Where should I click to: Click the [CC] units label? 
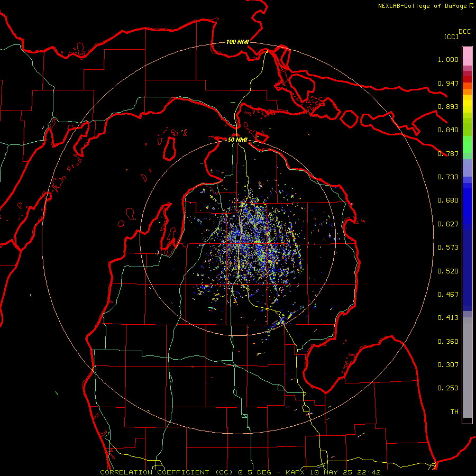[451, 36]
